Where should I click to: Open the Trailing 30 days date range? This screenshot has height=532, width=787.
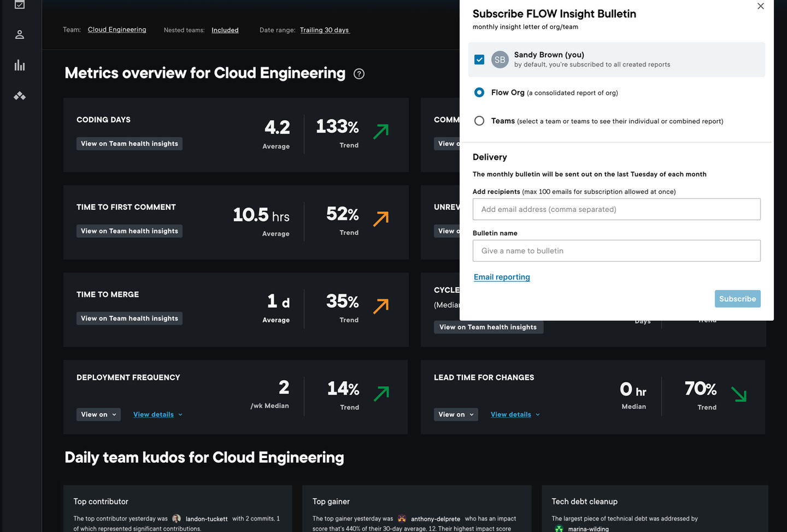click(x=325, y=30)
